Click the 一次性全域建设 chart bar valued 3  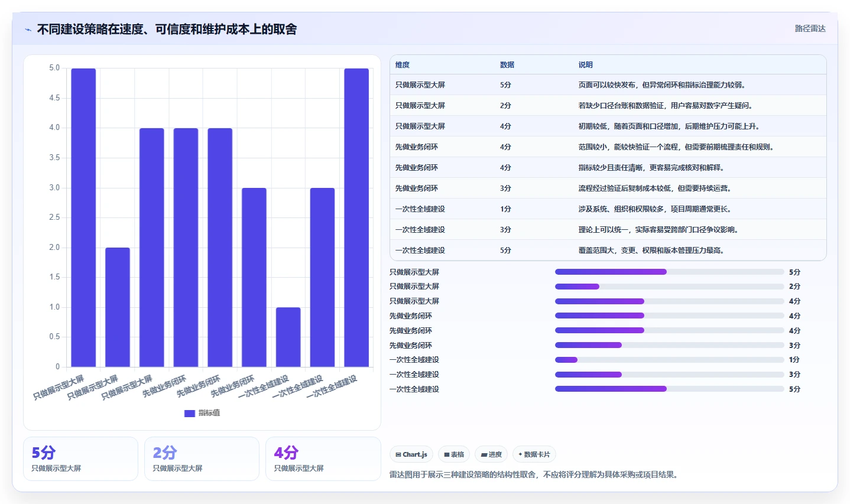point(323,278)
